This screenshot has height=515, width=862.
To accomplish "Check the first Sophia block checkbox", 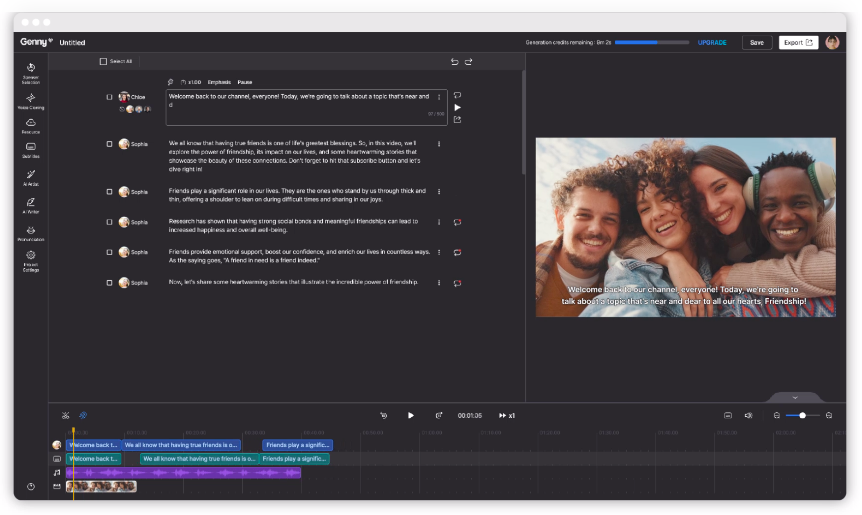I will (x=110, y=144).
